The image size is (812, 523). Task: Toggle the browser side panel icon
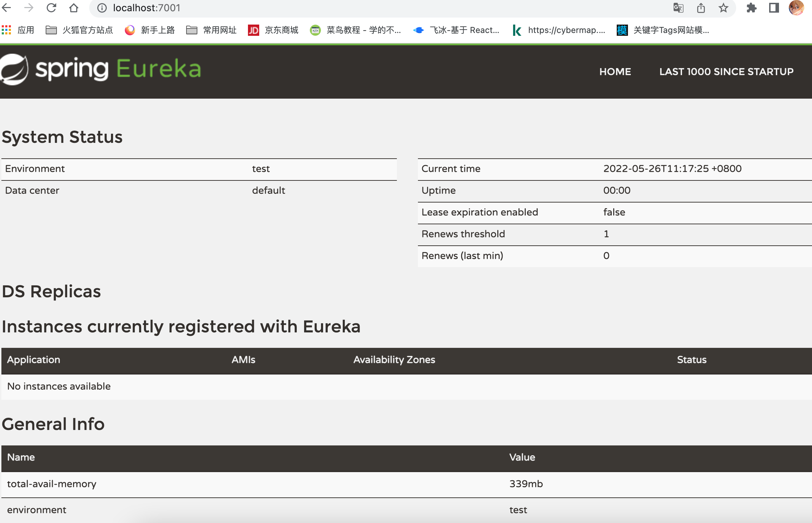pos(774,8)
